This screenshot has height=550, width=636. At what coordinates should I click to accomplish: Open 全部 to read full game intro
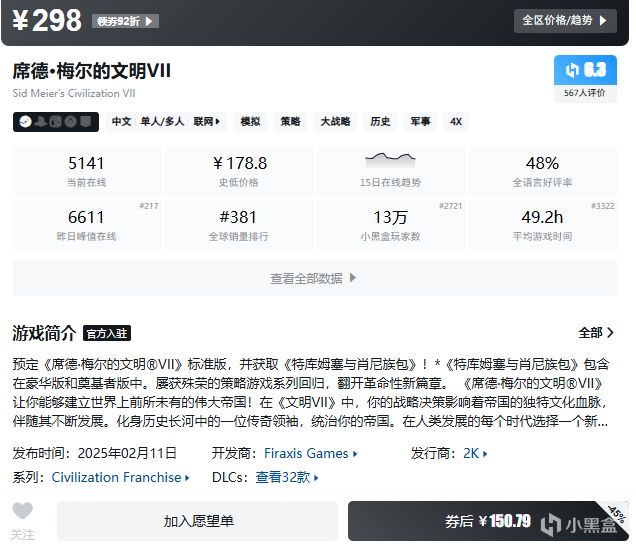pos(596,333)
